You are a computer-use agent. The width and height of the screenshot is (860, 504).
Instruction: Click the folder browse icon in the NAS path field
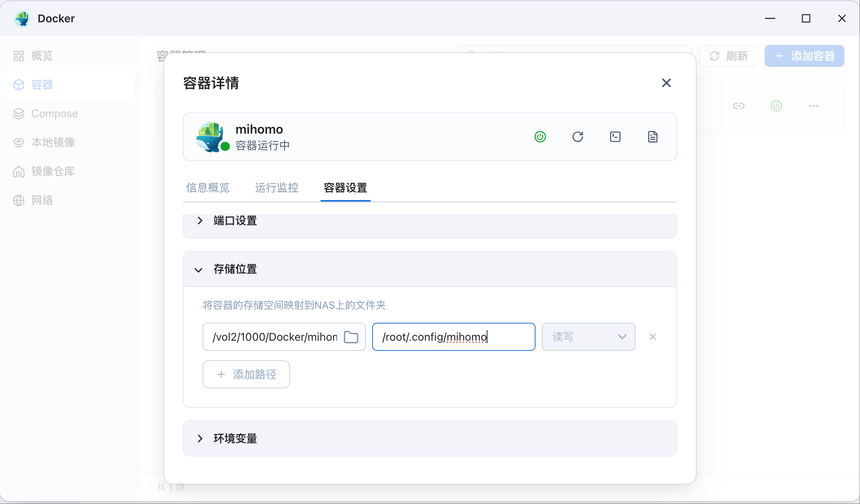tap(351, 337)
